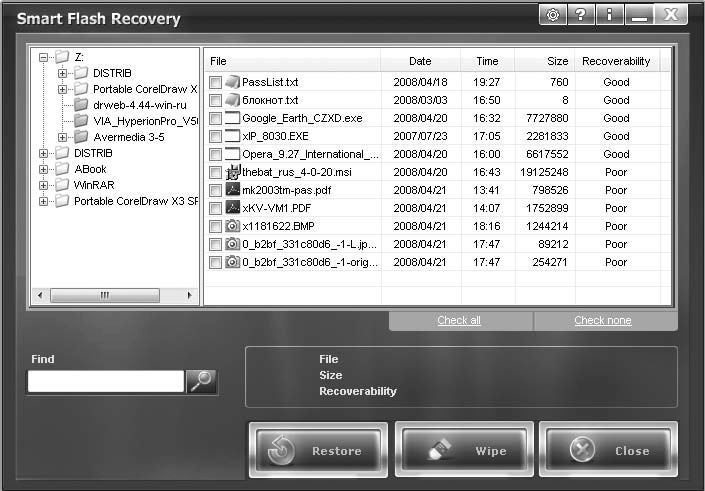Sort by the File column header
This screenshot has width=705, height=491.
coord(293,61)
